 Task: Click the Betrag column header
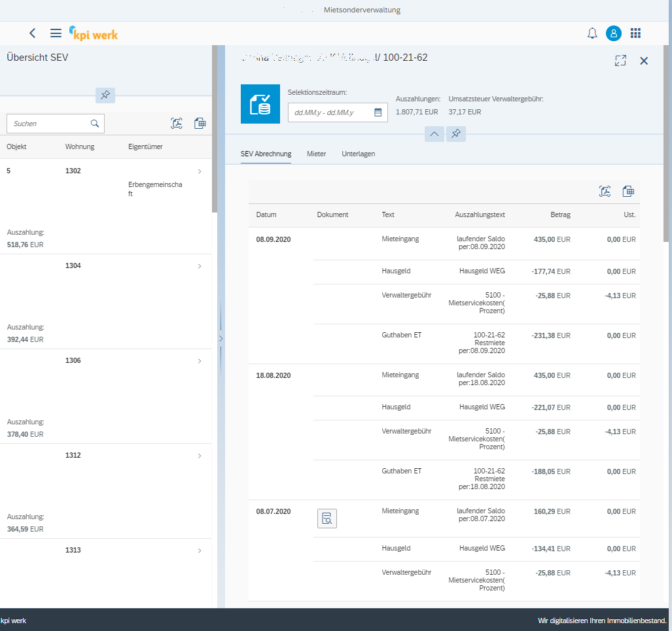(x=560, y=214)
